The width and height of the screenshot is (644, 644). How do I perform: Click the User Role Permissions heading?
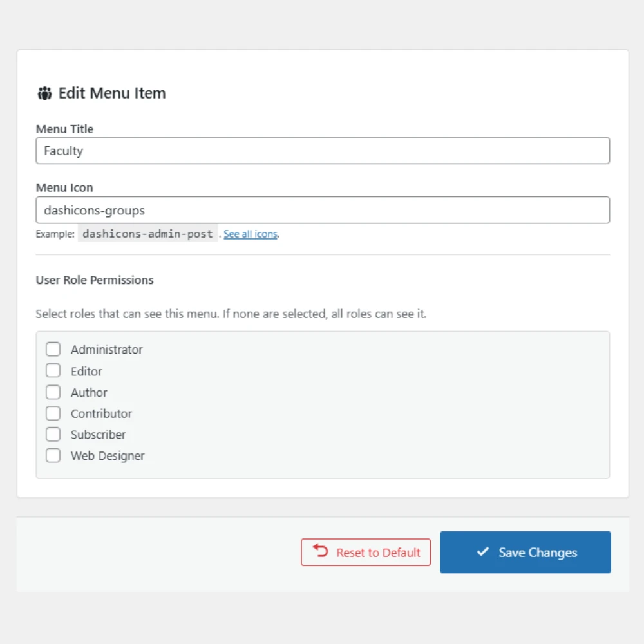(95, 280)
